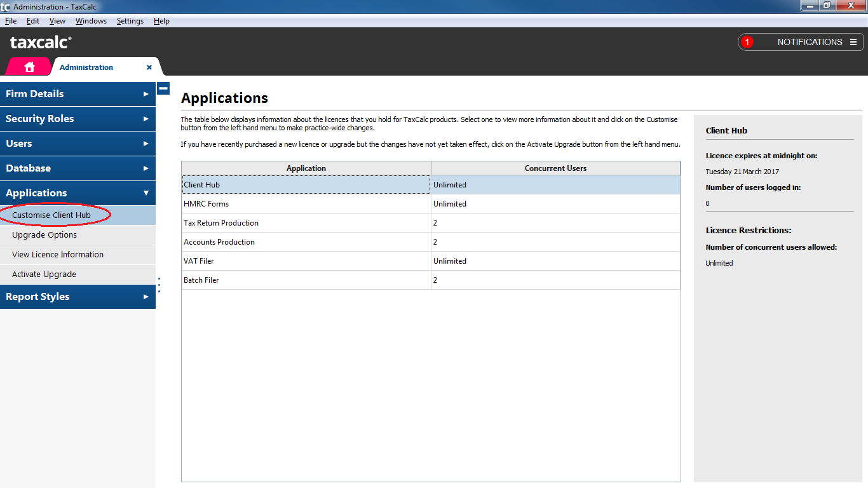The image size is (868, 488).
Task: Expand the Firm Details section
Action: click(78, 94)
